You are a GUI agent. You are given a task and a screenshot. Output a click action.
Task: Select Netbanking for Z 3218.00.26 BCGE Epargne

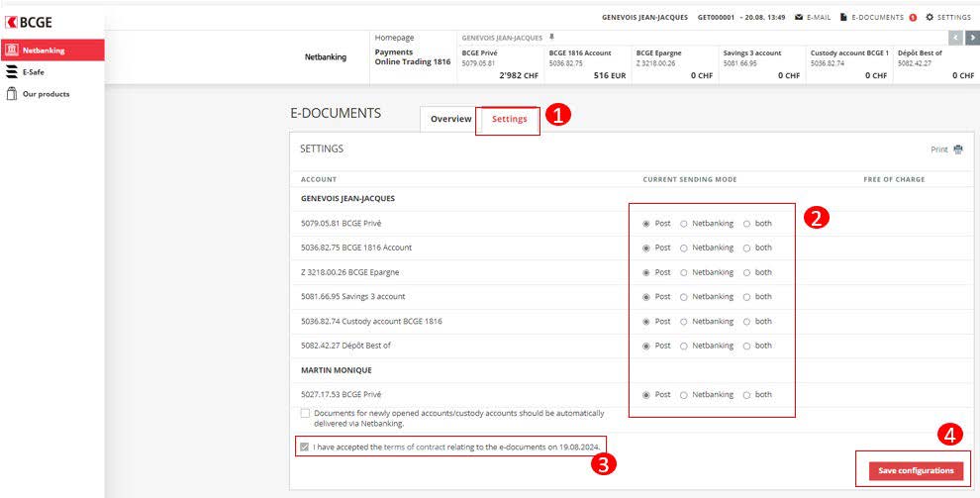(x=684, y=272)
